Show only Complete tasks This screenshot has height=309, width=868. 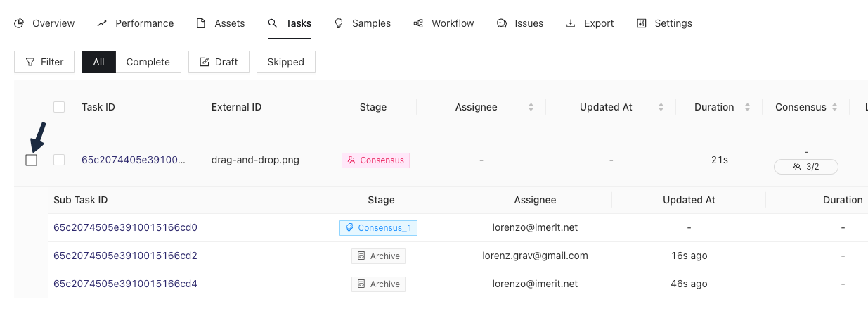[148, 62]
